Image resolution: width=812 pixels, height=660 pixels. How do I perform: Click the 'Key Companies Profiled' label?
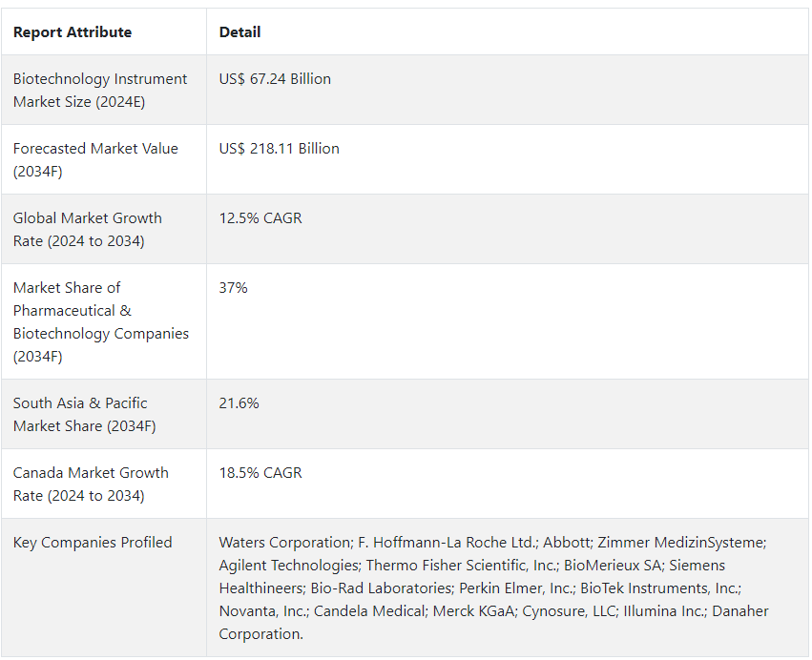pos(93,542)
